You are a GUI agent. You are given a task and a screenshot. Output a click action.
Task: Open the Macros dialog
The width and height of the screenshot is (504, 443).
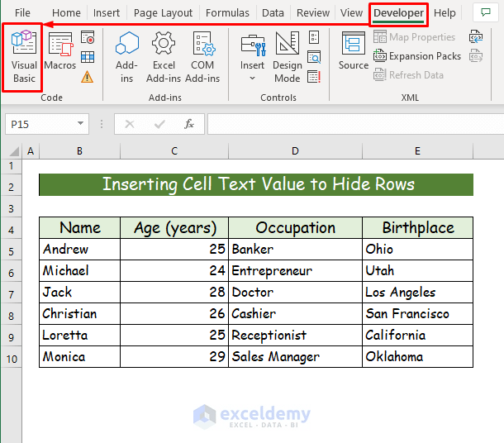coord(60,51)
